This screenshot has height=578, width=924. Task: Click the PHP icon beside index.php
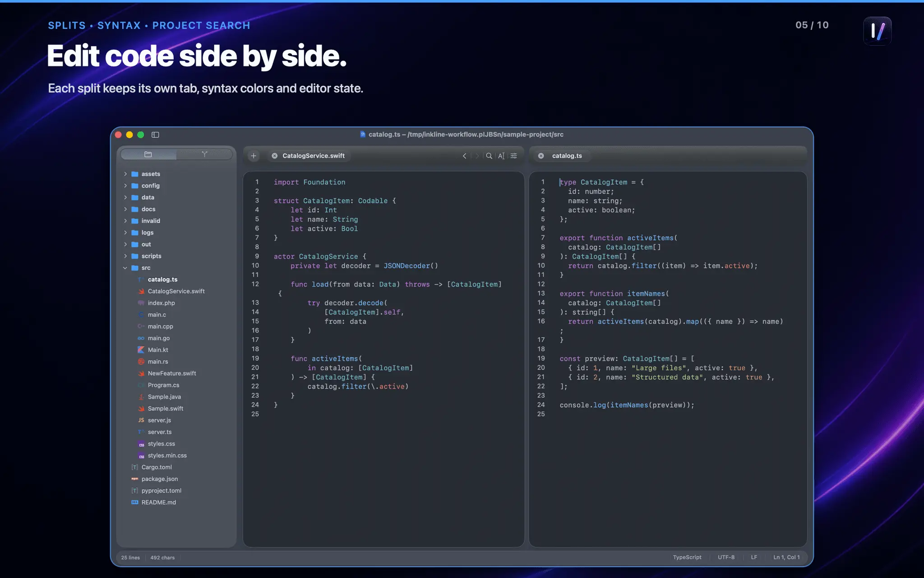(141, 303)
